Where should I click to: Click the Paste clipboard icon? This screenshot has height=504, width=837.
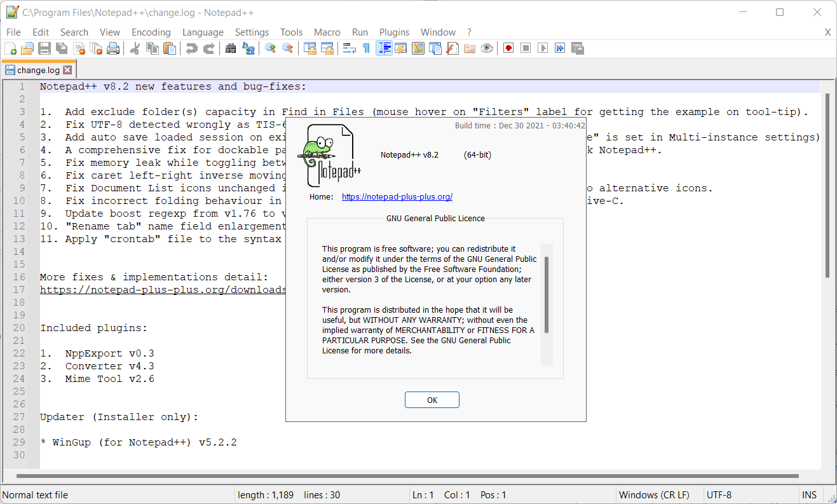click(x=170, y=48)
